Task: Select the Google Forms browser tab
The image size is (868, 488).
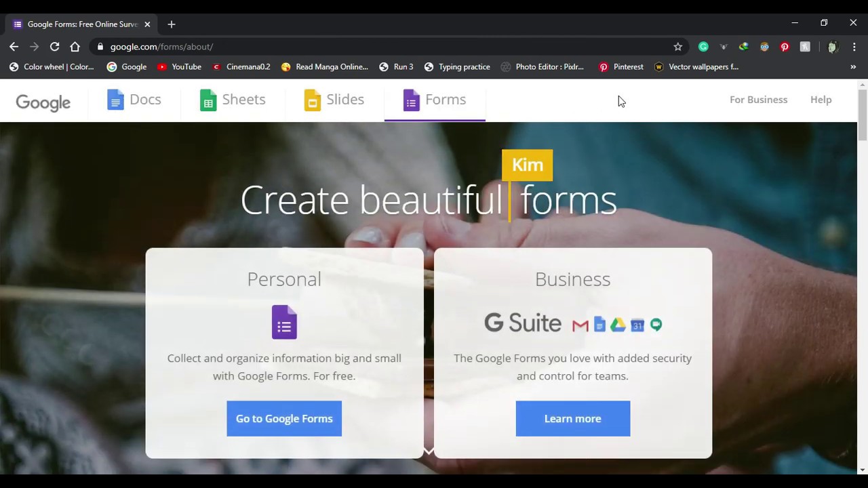Action: tap(81, 24)
